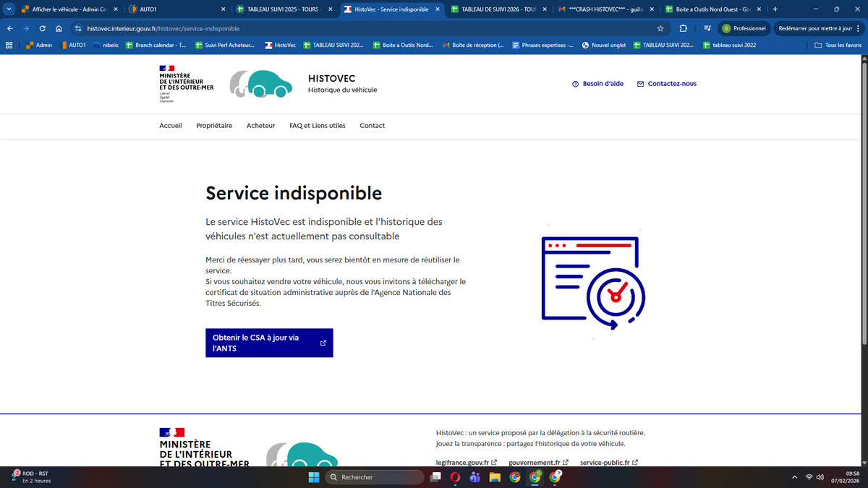Open the tab search chevron at top left

click(x=9, y=9)
